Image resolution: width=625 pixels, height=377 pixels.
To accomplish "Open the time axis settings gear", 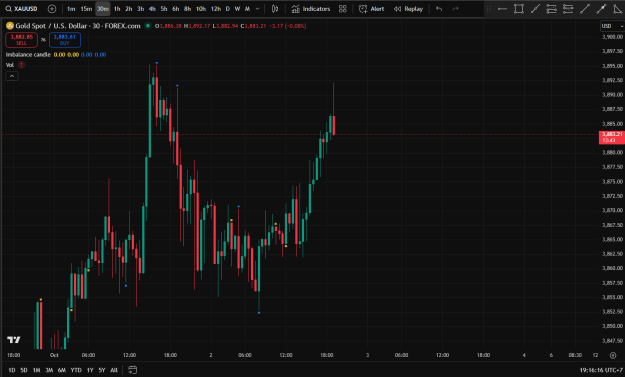I will [613, 355].
